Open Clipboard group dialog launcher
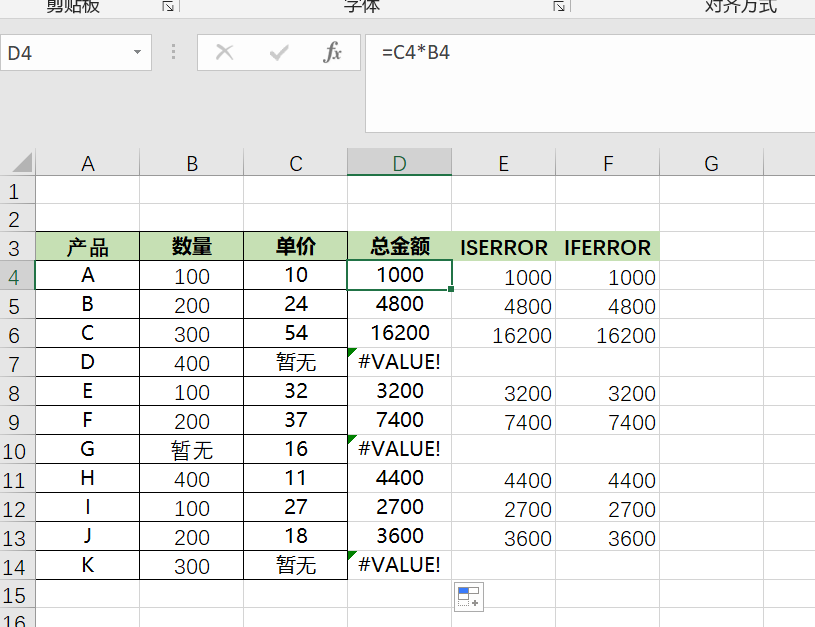This screenshot has height=627, width=815. (x=167, y=6)
